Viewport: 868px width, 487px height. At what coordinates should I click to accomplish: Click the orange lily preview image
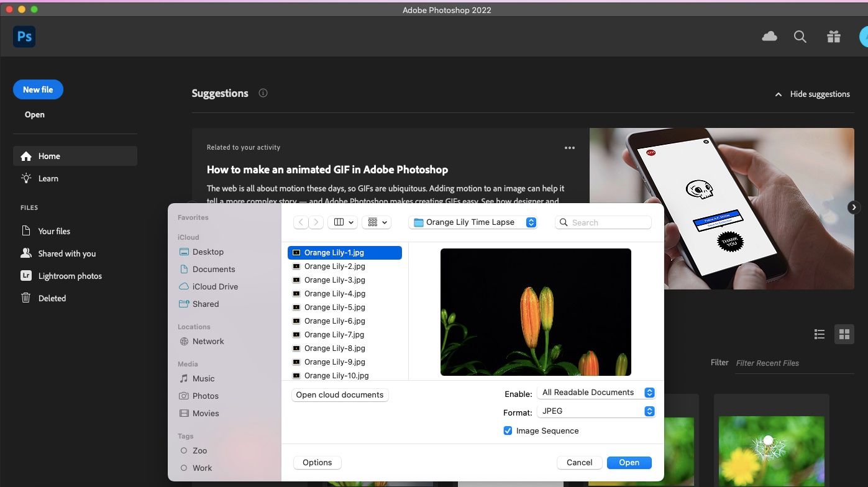[x=536, y=312]
